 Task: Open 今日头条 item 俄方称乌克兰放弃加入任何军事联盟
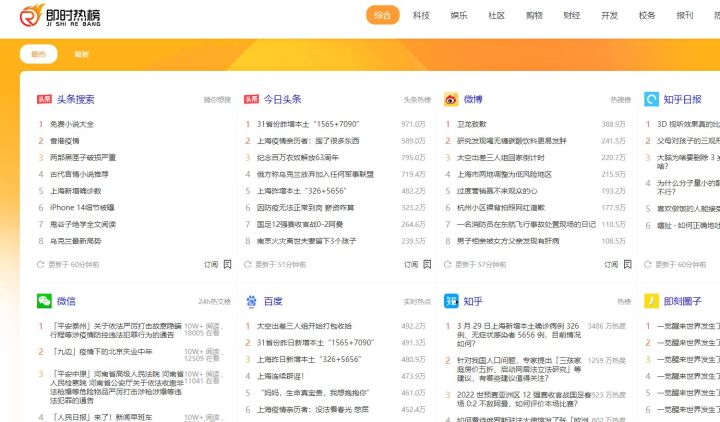tap(315, 174)
